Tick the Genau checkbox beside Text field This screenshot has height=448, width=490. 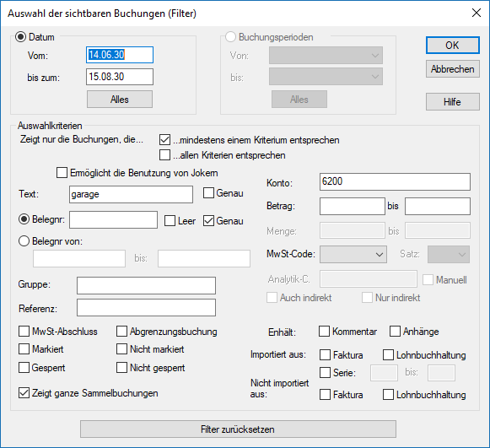coord(208,193)
